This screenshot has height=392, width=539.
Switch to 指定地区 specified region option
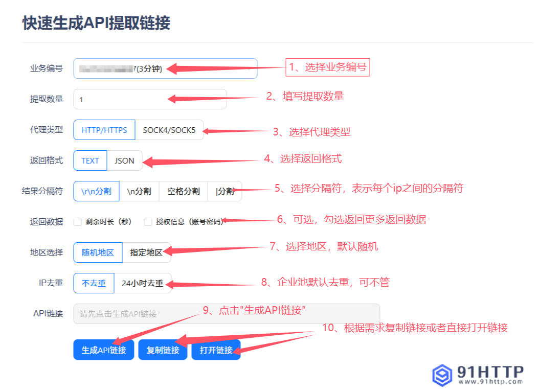point(146,252)
